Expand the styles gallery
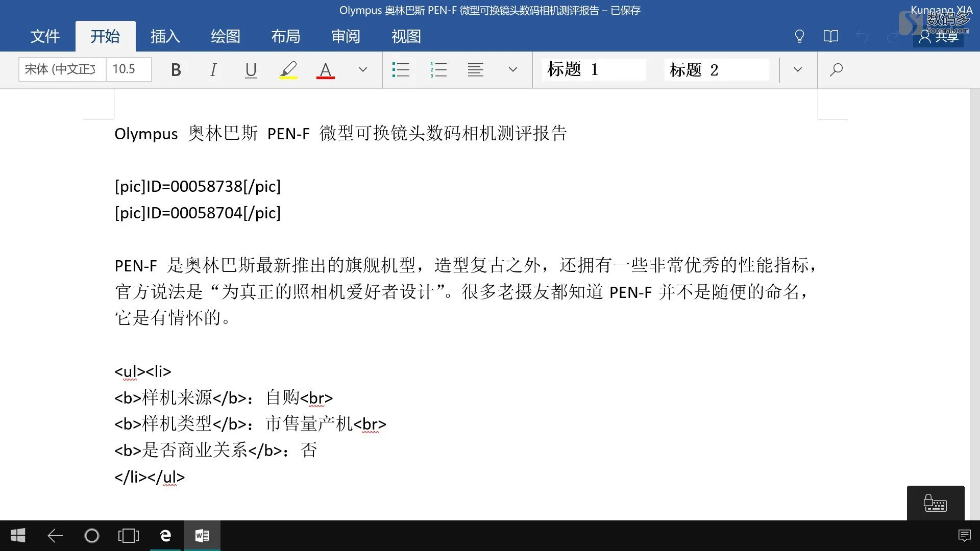 pos(798,69)
